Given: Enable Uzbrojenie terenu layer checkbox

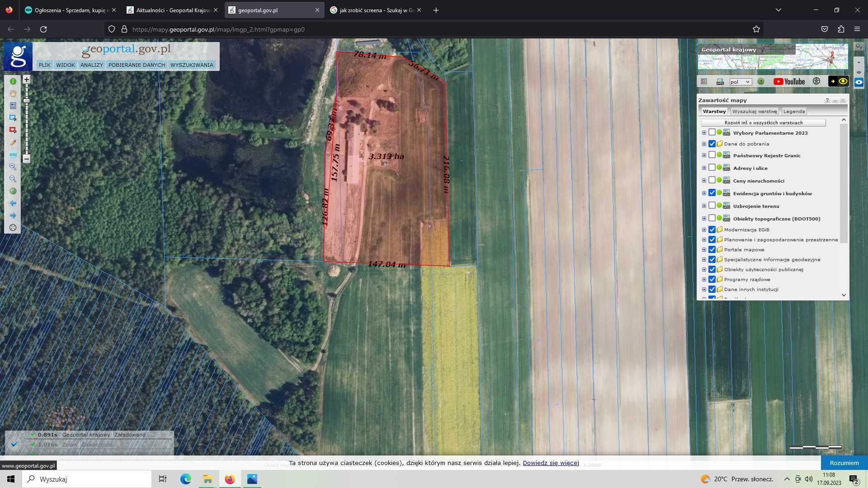Looking at the screenshot, I should [712, 206].
